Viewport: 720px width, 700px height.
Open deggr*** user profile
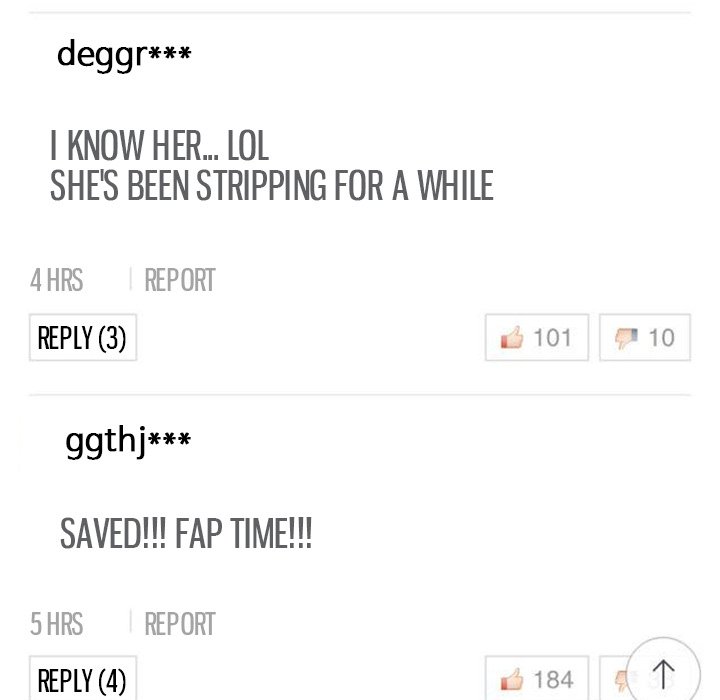pyautogui.click(x=124, y=54)
